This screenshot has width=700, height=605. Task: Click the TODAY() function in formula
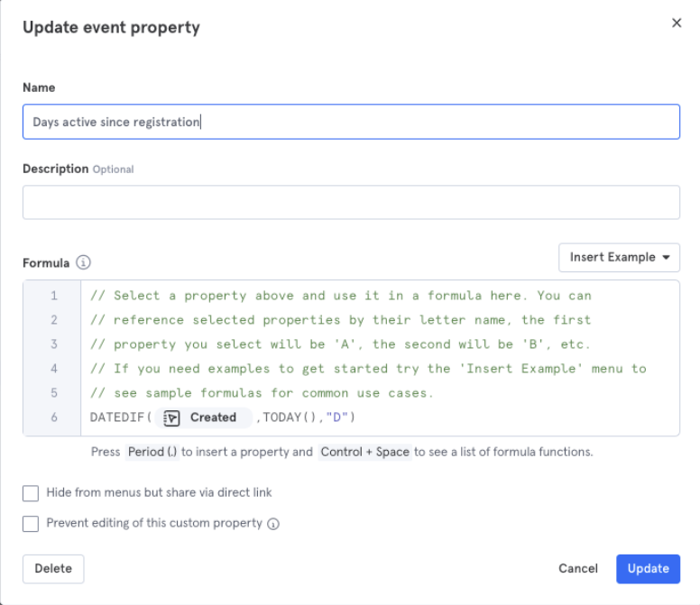click(x=289, y=417)
